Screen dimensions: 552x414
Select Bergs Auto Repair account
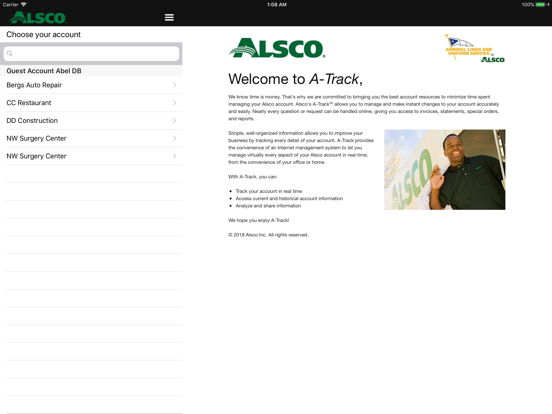91,85
